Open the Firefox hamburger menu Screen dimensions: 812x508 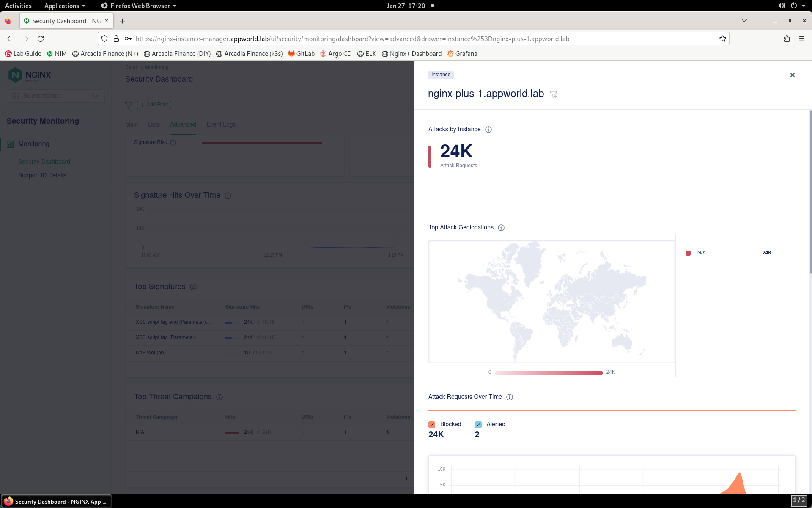click(802, 39)
